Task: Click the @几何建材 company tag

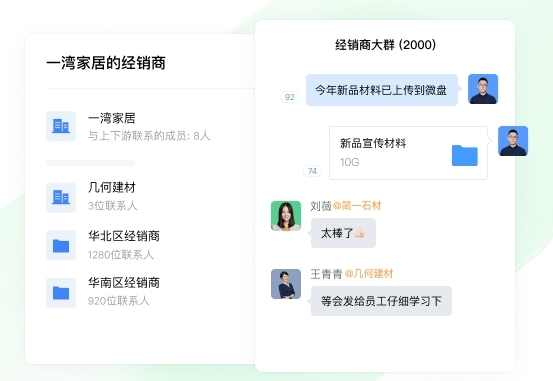Action: click(369, 273)
